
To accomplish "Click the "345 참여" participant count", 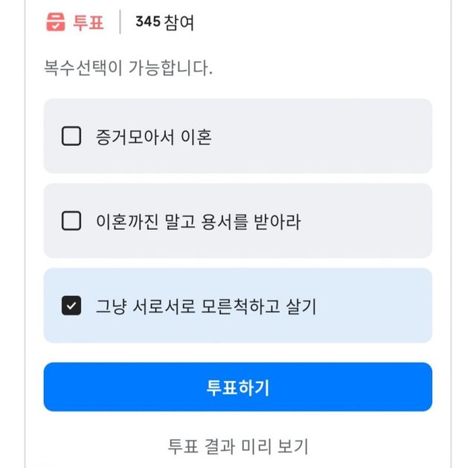I will [164, 22].
